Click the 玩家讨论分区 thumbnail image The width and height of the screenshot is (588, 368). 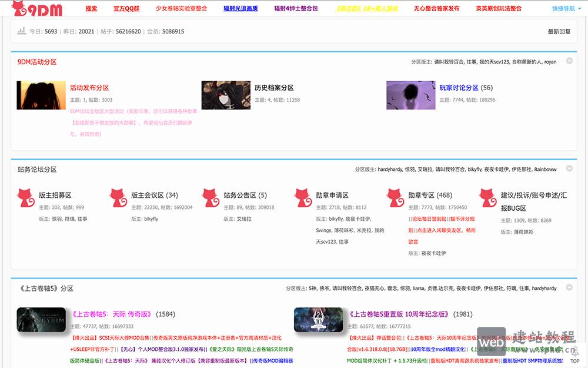click(x=410, y=95)
